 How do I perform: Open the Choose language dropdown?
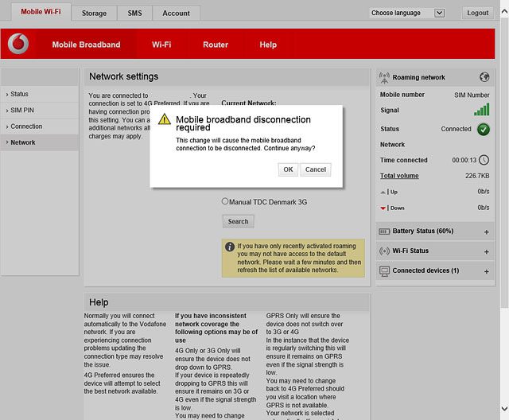(408, 13)
